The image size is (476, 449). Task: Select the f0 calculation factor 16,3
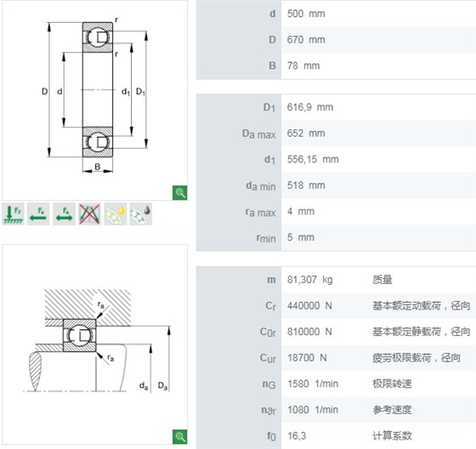click(x=297, y=436)
